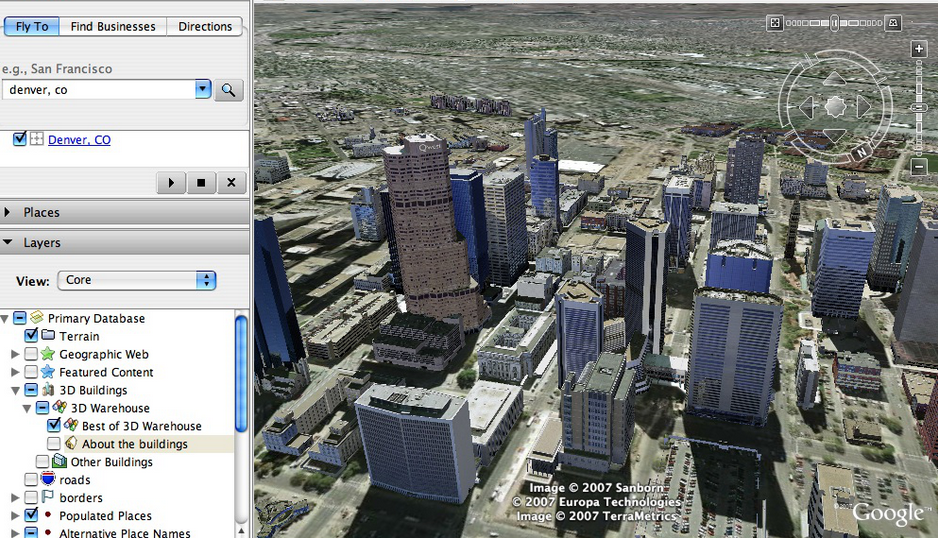Click the Terrain folder icon
938x538 pixels.
[48, 335]
